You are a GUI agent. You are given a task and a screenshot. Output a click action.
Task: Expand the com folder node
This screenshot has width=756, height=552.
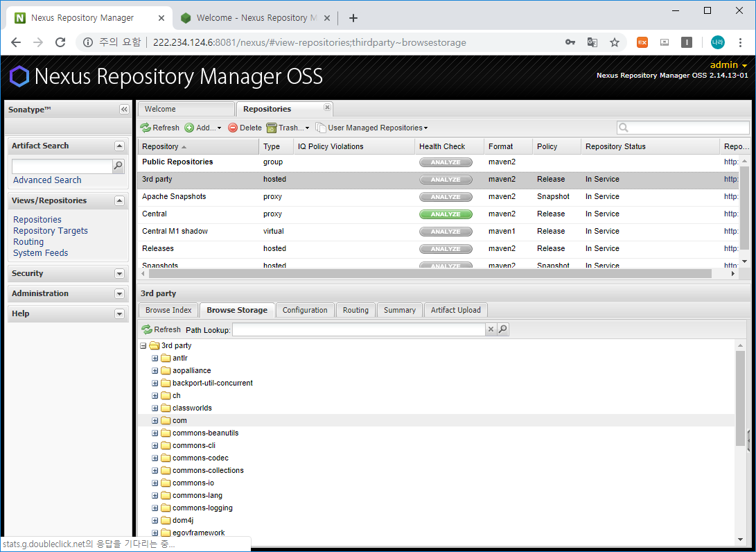click(x=155, y=421)
